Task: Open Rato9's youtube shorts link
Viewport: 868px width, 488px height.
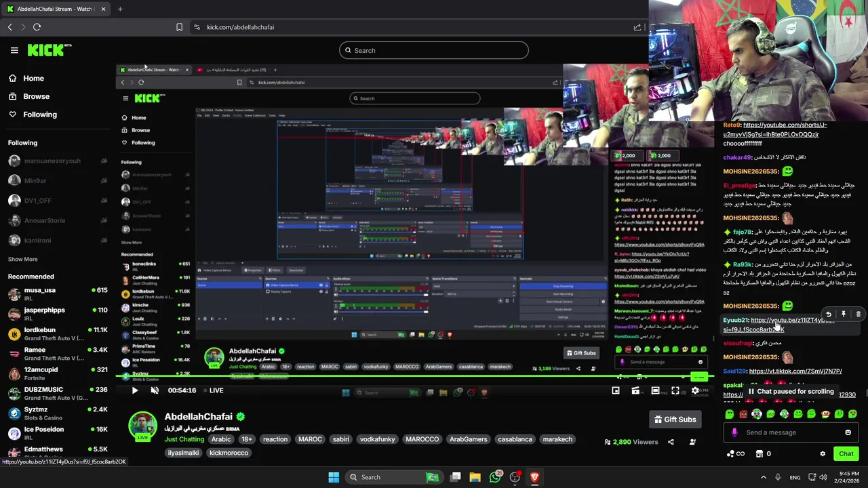Action: [x=775, y=129]
